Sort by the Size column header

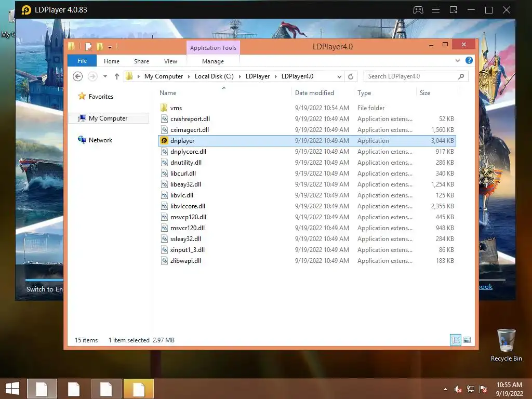[x=425, y=93]
